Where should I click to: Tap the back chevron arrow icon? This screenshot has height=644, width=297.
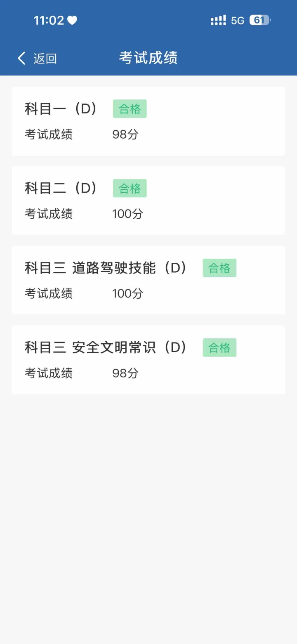pyautogui.click(x=22, y=58)
